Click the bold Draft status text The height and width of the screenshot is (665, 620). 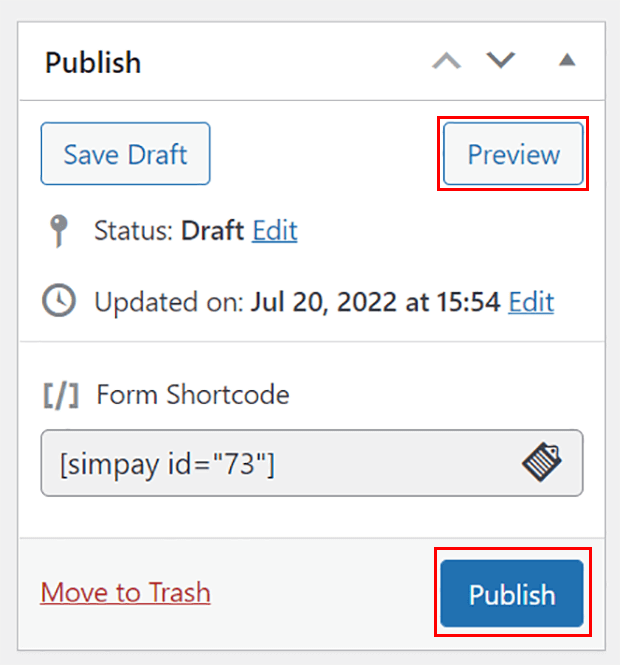(x=212, y=231)
